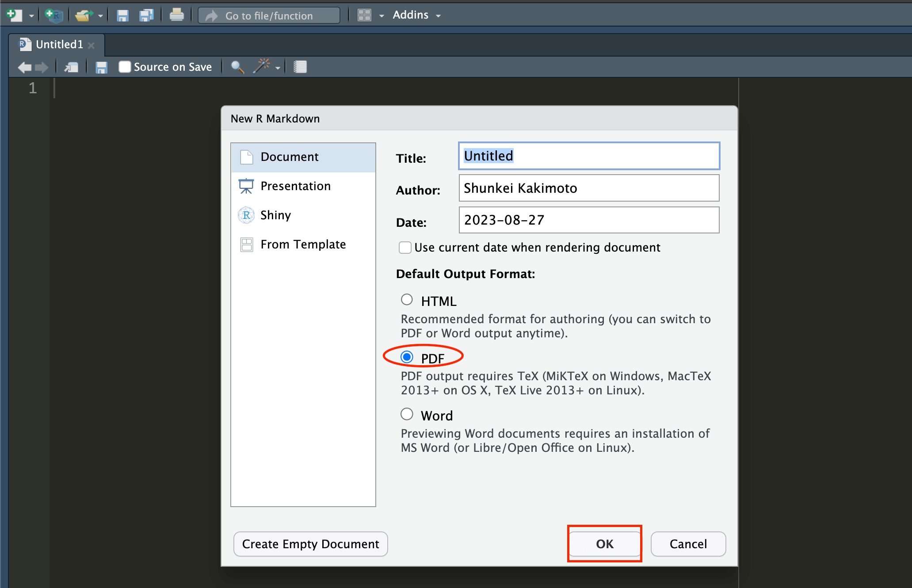Click the Compile Report notebook icon
Image resolution: width=912 pixels, height=588 pixels.
tap(300, 67)
